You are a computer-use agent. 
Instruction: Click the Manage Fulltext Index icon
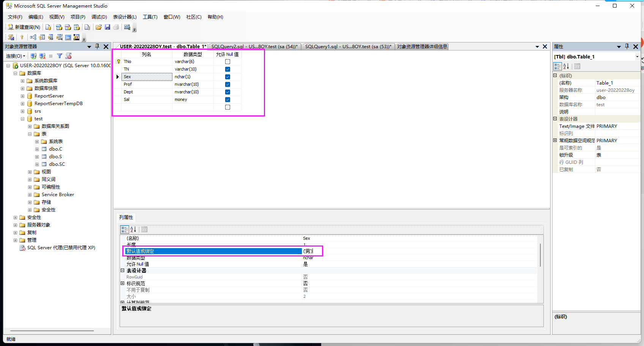pos(51,37)
